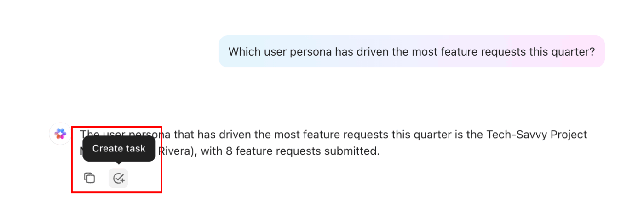The width and height of the screenshot is (644, 213).
Task: Click the Create task icon
Action: (x=119, y=178)
